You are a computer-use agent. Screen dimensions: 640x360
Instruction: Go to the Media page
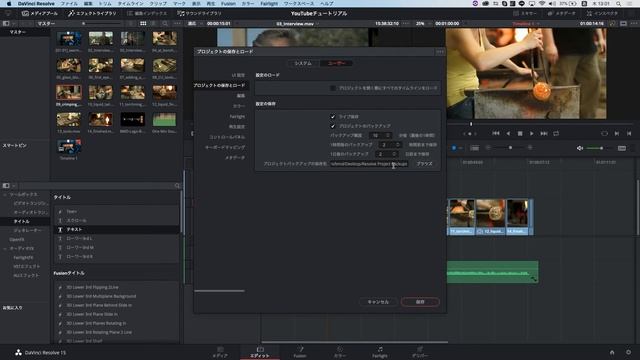pos(220,352)
